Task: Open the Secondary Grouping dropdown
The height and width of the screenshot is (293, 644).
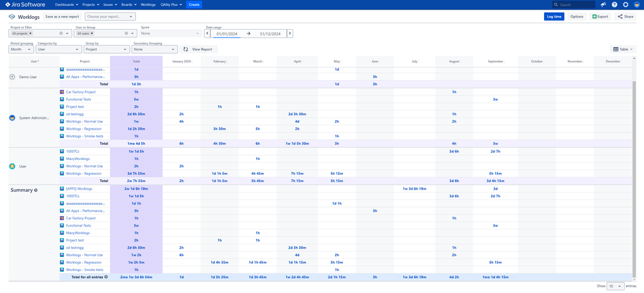Action: (154, 49)
